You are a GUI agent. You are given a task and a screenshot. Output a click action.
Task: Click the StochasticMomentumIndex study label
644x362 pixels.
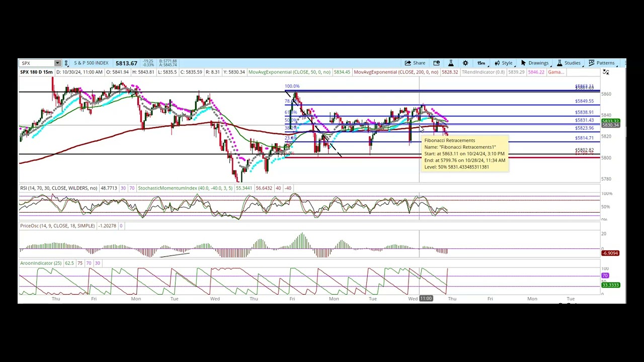click(x=185, y=188)
